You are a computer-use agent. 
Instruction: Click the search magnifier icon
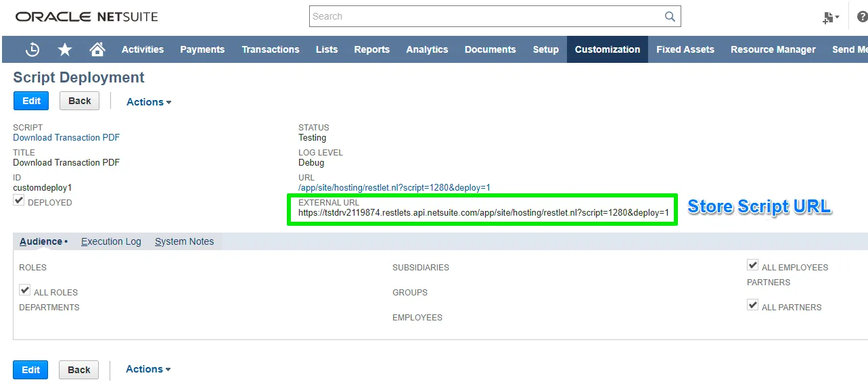670,16
